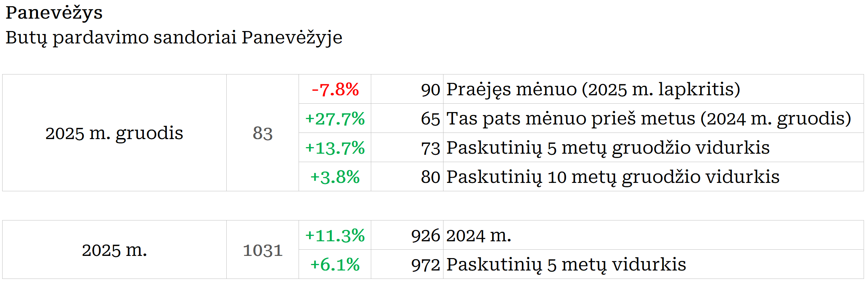Viewport: 868px width, 284px height.
Task: Select the value 83 cell
Action: [262, 133]
